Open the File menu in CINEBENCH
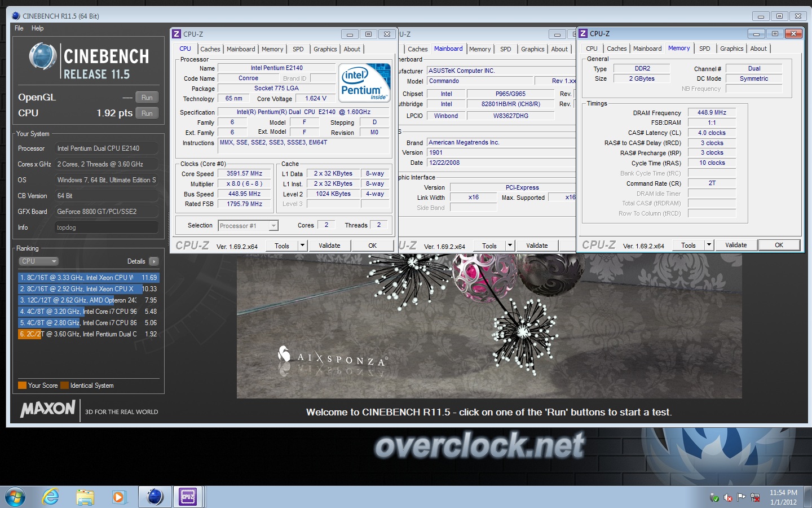 pos(19,28)
